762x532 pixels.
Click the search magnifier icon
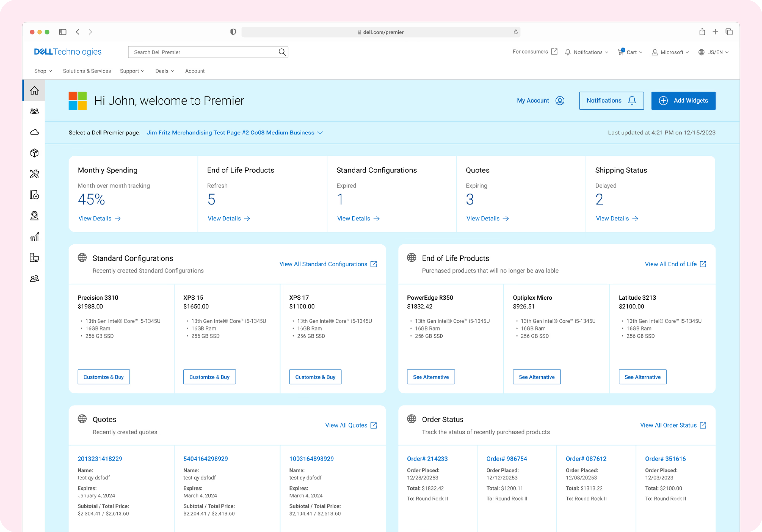click(x=282, y=52)
